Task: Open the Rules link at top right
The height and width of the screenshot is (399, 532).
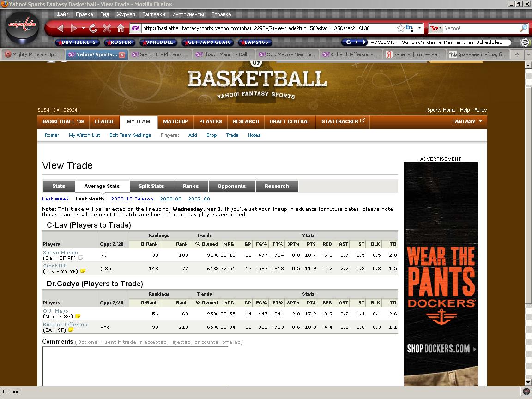Action: tap(480, 110)
